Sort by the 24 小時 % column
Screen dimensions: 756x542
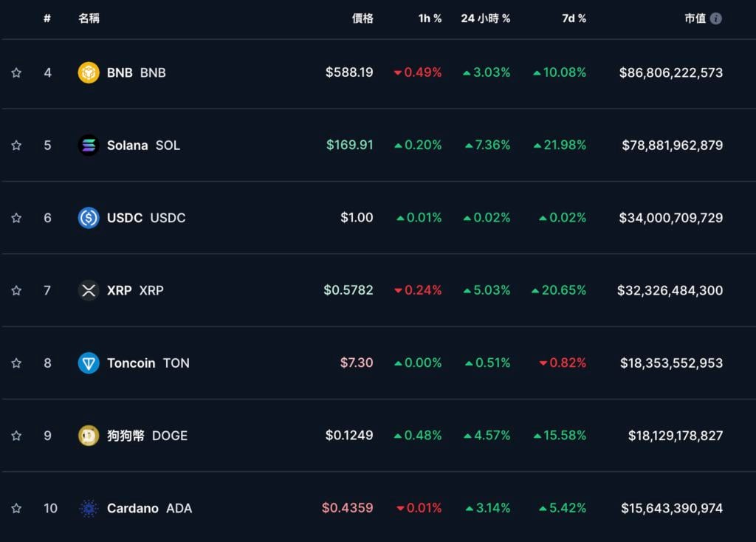coord(485,18)
